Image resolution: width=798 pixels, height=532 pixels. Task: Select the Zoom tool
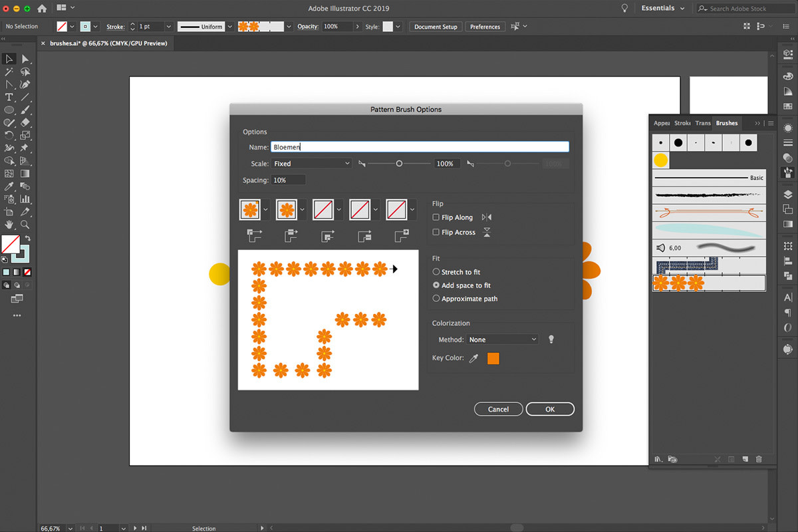tap(25, 225)
